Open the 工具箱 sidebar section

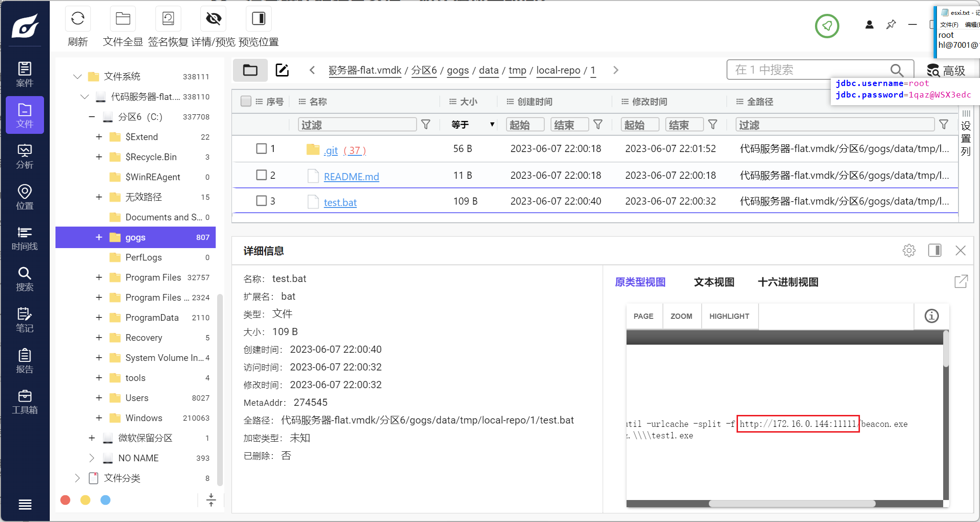click(25, 402)
